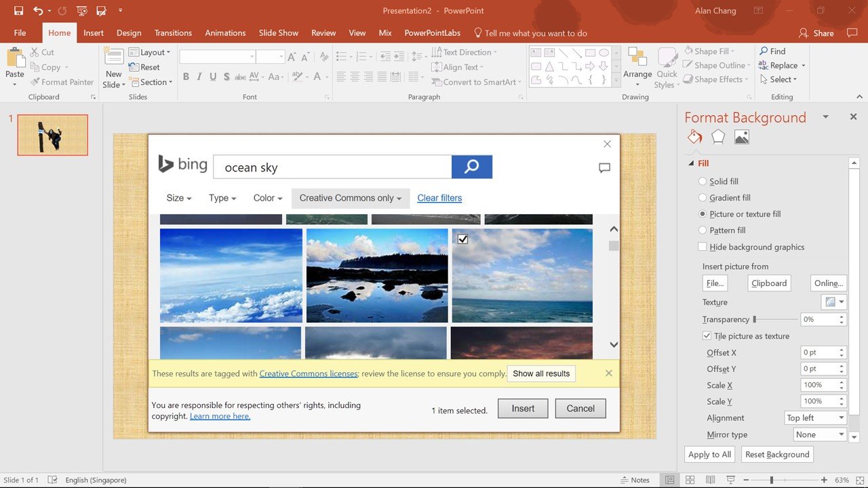Open the Picture tab icon in Format Background
The width and height of the screenshot is (868, 488).
(742, 137)
